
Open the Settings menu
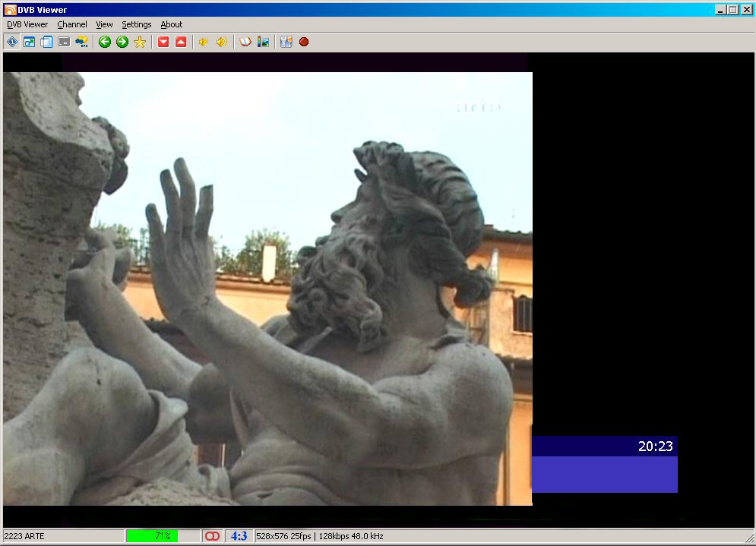tap(137, 24)
